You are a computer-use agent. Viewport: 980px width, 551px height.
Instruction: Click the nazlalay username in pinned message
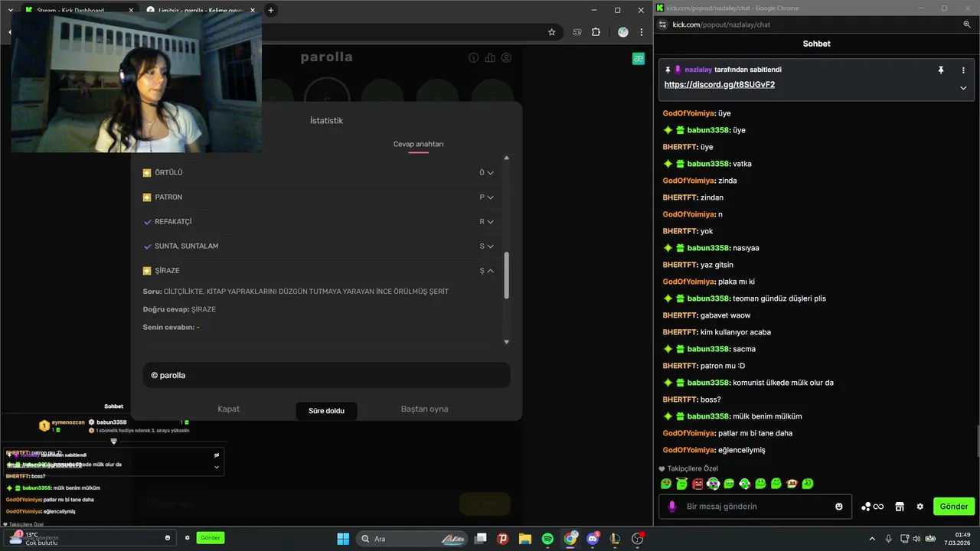(698, 70)
